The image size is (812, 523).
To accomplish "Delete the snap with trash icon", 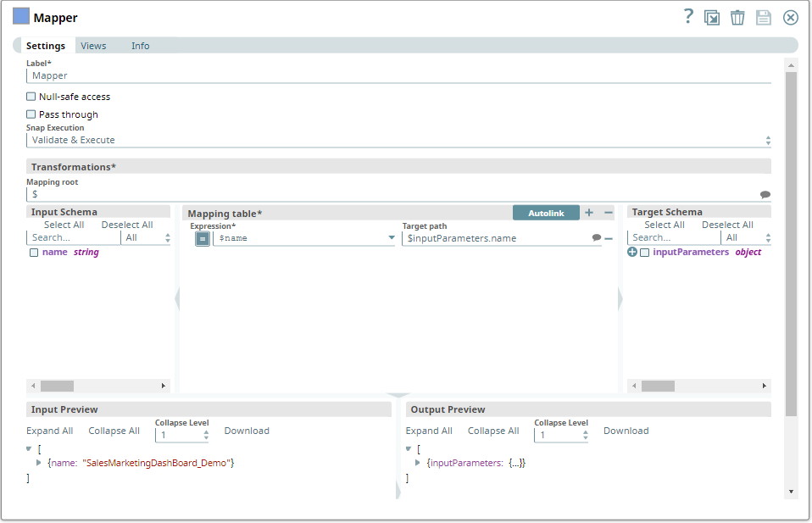I will (737, 18).
